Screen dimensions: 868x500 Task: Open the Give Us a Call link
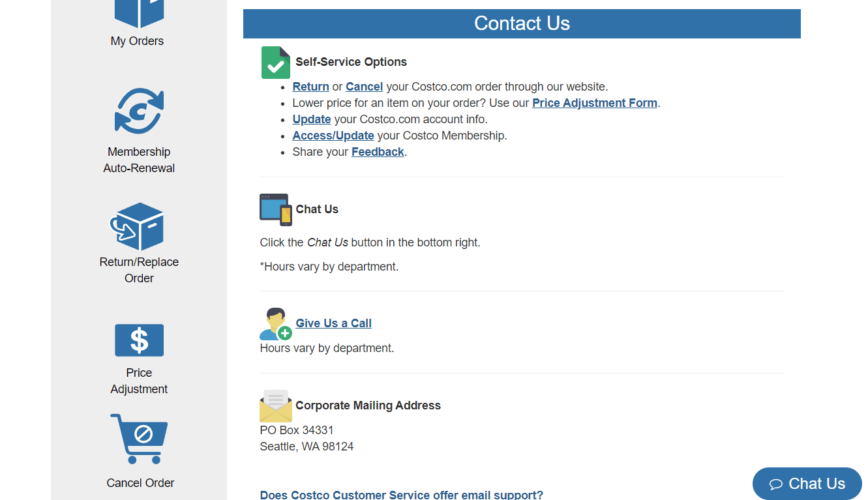point(334,323)
